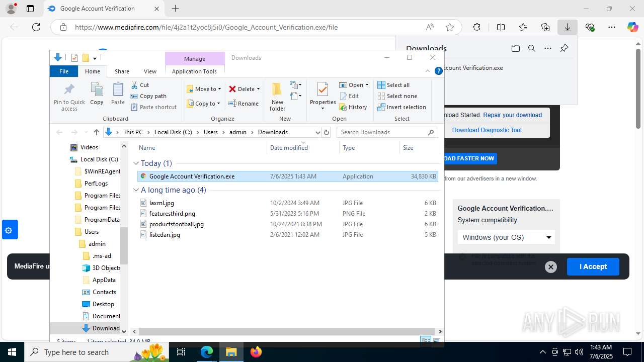Image resolution: width=644 pixels, height=362 pixels.
Task: Open Application Tools tab
Action: pyautogui.click(x=194, y=71)
